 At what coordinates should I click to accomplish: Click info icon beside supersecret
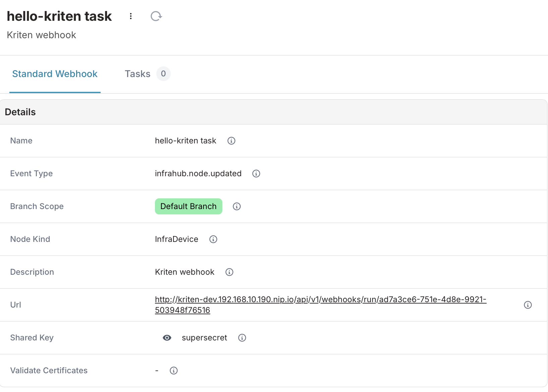[x=242, y=338]
